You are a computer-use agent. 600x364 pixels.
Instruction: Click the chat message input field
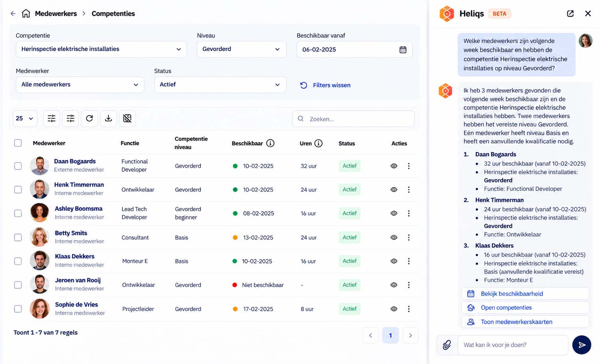tap(513, 345)
